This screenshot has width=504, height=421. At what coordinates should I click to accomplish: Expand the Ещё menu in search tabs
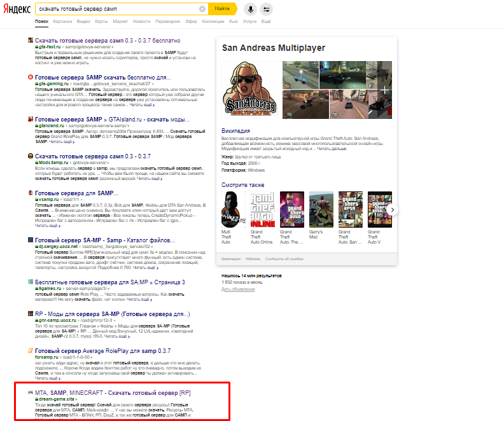tap(266, 22)
